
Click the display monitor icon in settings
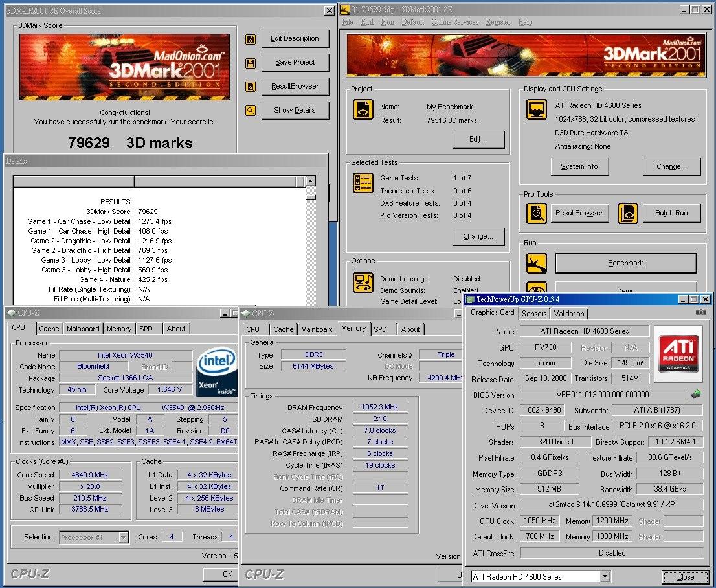tap(536, 109)
